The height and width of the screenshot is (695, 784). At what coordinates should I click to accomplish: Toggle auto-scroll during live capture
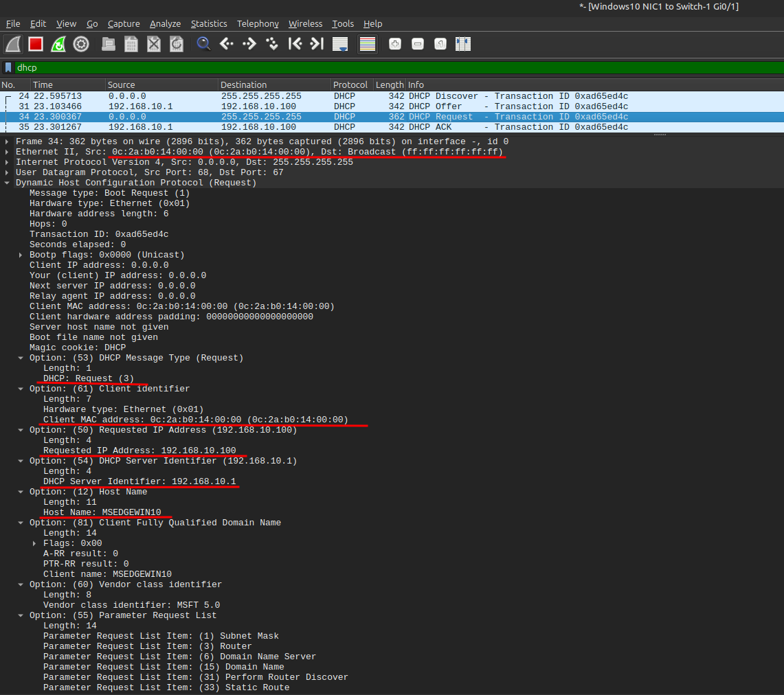tap(340, 44)
